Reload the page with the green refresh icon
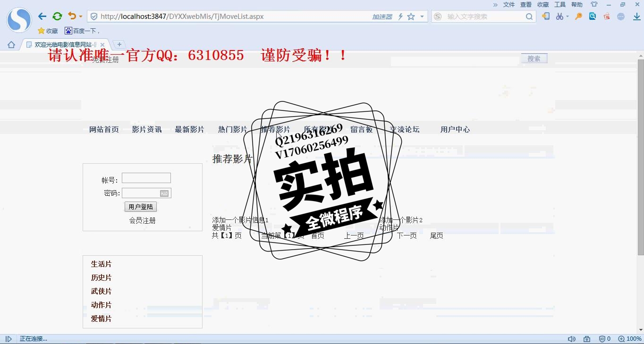644x344 pixels. tap(57, 17)
